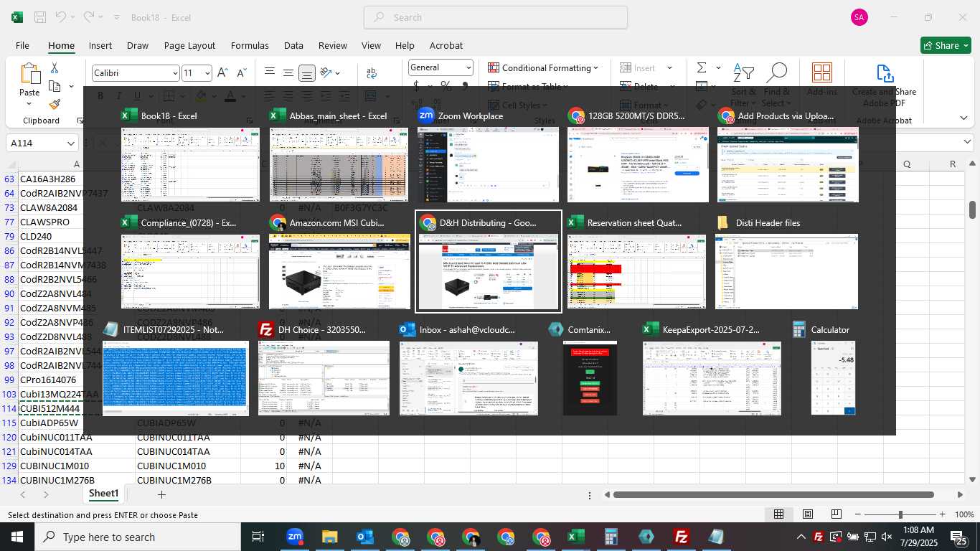980x551 pixels.
Task: Switch to the Book18 - Excel window thumbnail
Action: 190,164
